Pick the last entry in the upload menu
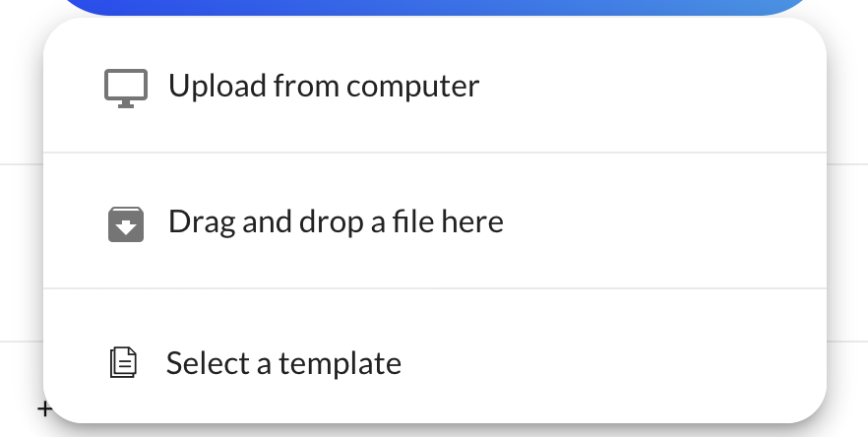 [x=434, y=363]
